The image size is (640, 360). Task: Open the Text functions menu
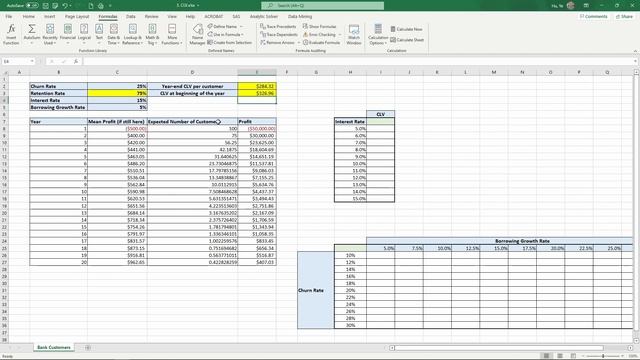[99, 34]
